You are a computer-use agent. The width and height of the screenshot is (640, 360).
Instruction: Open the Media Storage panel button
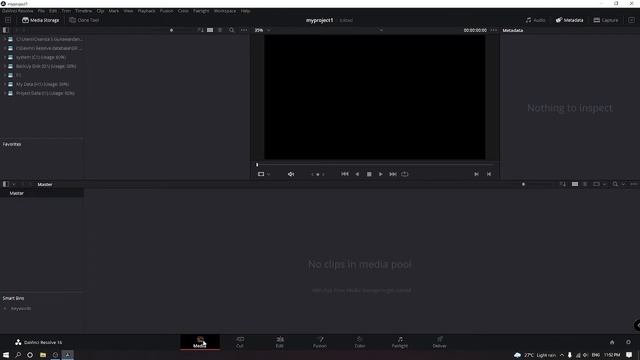coord(40,20)
